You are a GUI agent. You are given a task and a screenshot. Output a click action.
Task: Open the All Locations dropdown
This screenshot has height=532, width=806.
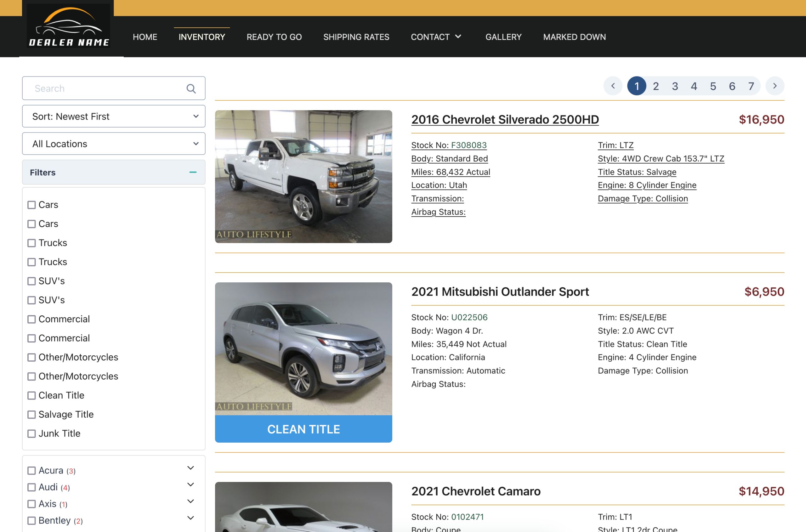click(114, 144)
